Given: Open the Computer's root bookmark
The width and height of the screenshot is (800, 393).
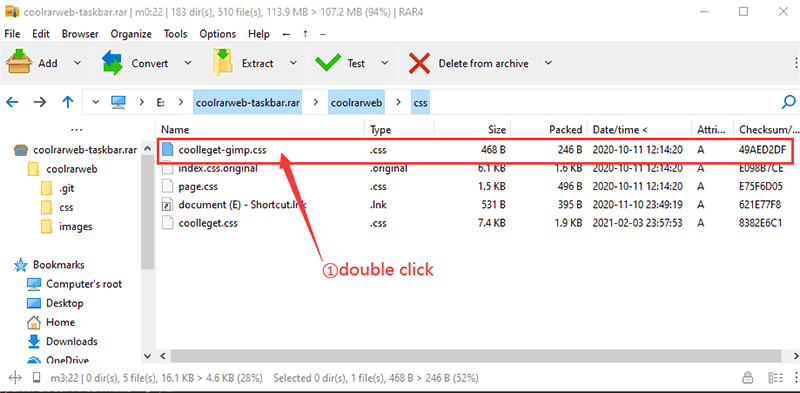Looking at the screenshot, I should 84,284.
